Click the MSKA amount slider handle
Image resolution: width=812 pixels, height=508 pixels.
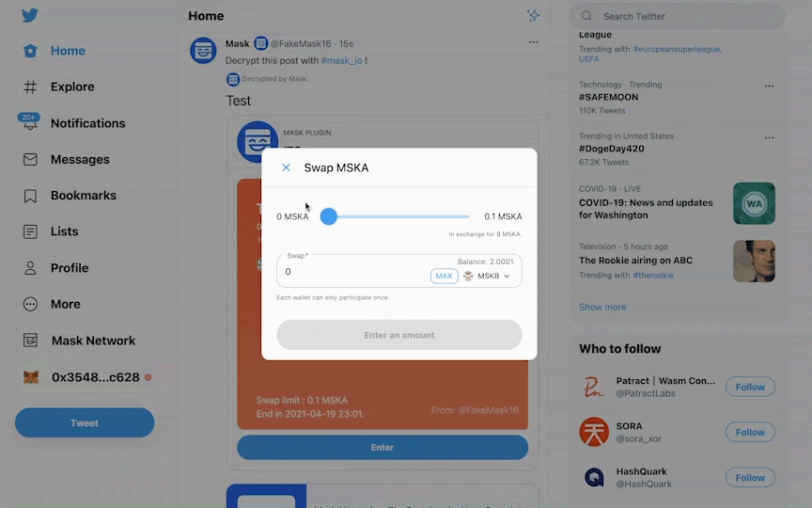(328, 216)
